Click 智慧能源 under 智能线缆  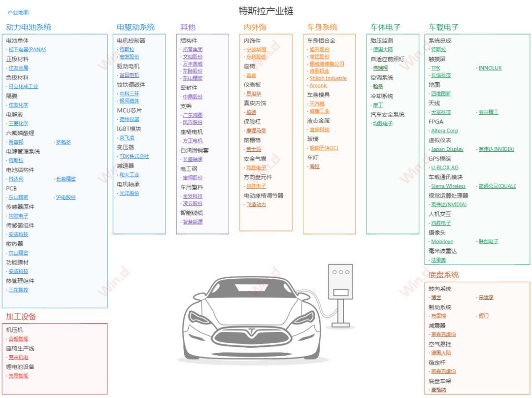click(193, 222)
